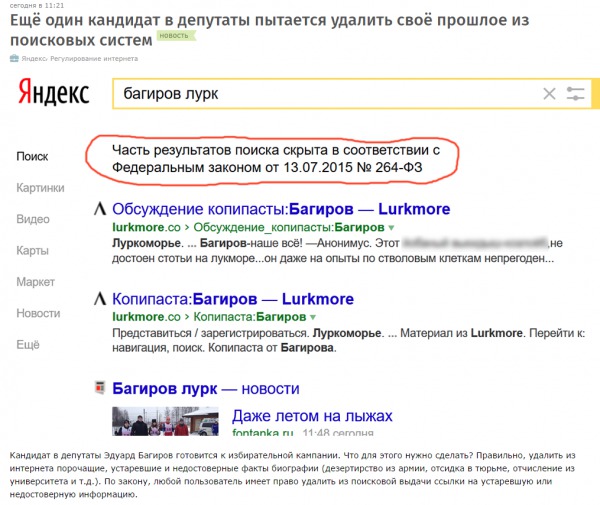Click briefcase icon next to Яндекс tag
Screen dimensions: 600x505
14,58
